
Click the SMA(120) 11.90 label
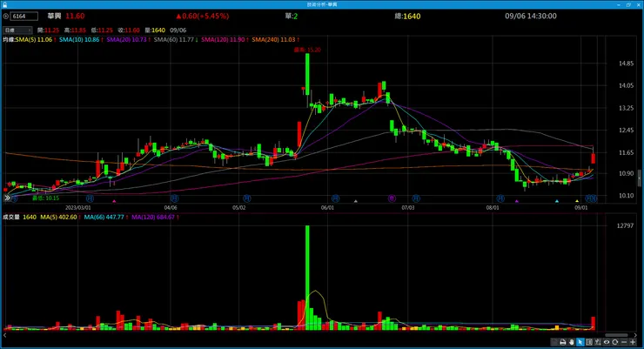225,39
